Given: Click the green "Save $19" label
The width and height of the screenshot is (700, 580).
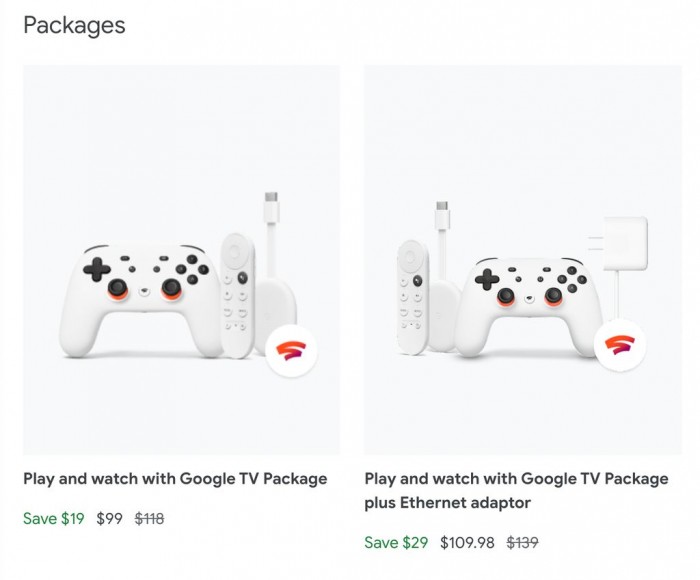Looking at the screenshot, I should tap(54, 519).
